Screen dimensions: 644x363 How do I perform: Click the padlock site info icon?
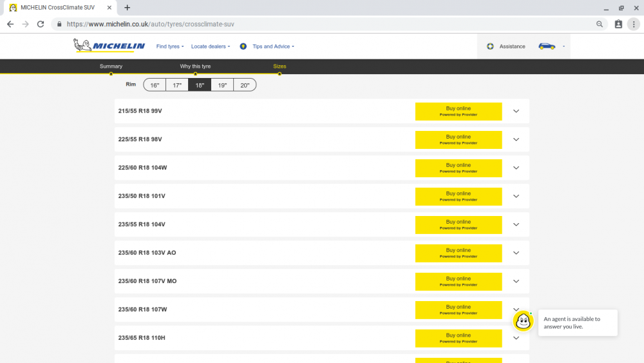point(59,25)
